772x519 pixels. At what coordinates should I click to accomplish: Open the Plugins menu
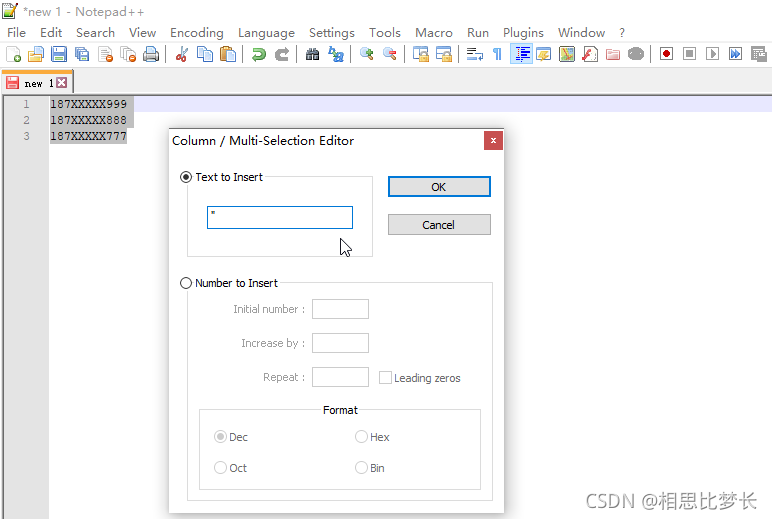tap(523, 32)
